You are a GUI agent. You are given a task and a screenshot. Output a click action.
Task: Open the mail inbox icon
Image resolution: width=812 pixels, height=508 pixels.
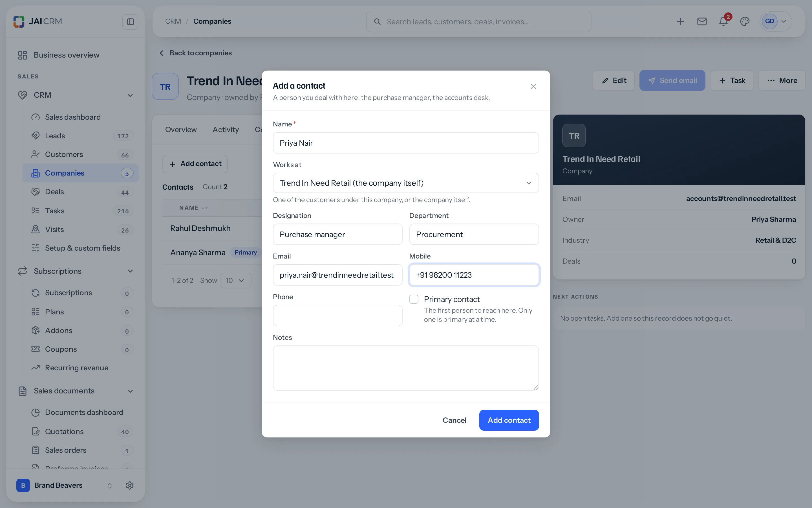point(701,21)
